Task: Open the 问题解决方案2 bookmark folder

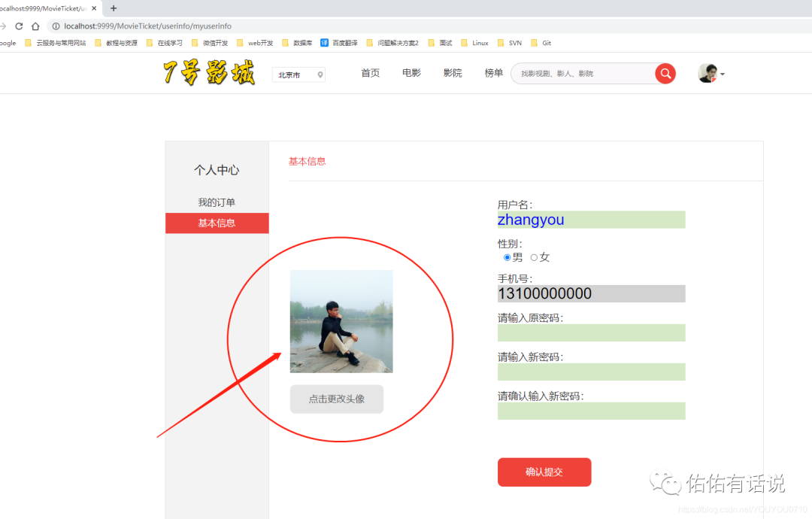Action: 392,43
